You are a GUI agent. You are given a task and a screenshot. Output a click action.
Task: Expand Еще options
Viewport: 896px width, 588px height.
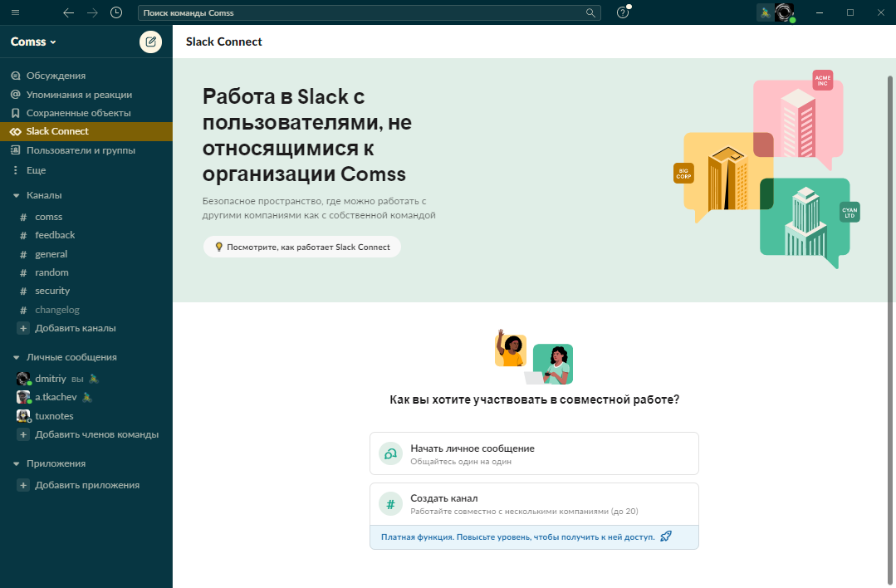tap(36, 170)
